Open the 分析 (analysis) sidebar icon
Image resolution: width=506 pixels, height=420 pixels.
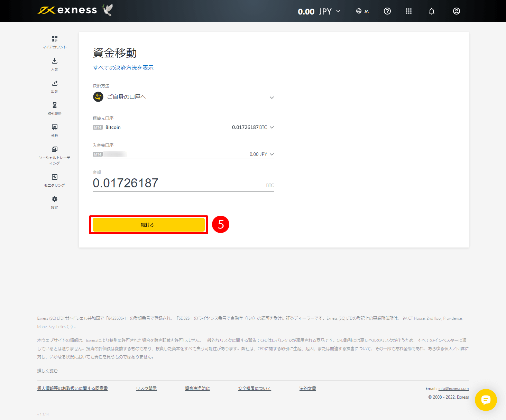coord(54,130)
